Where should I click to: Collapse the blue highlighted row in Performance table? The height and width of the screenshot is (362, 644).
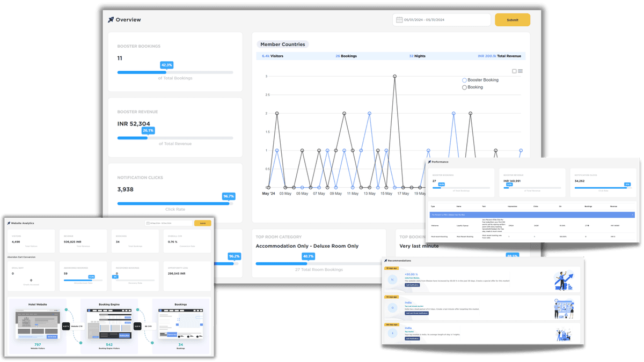(x=632, y=215)
